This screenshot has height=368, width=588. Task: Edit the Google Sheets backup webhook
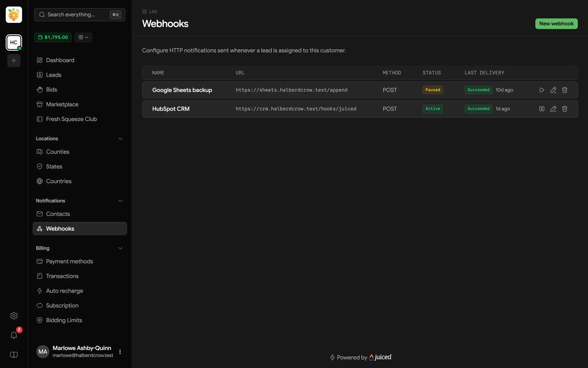click(x=553, y=90)
